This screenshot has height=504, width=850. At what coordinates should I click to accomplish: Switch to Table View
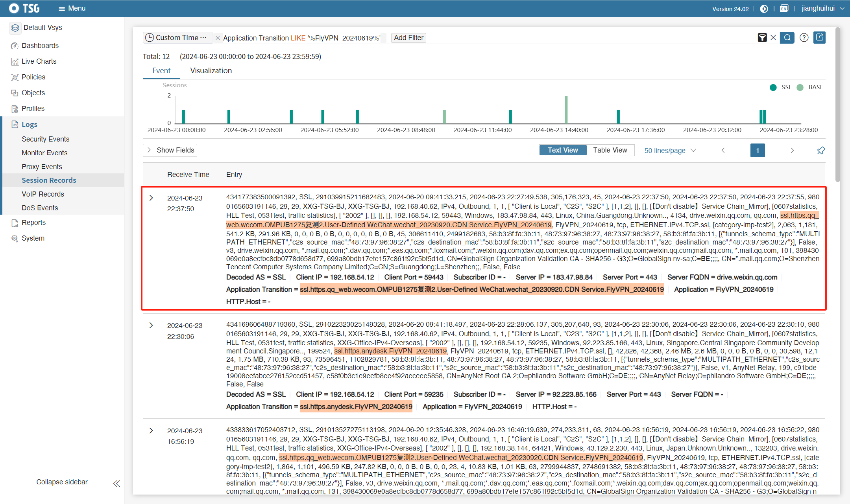(610, 150)
